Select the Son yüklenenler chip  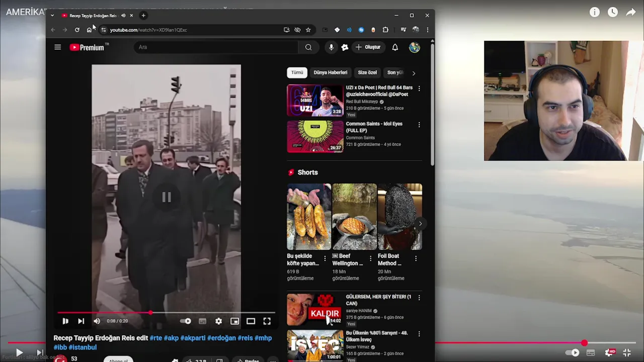[395, 72]
